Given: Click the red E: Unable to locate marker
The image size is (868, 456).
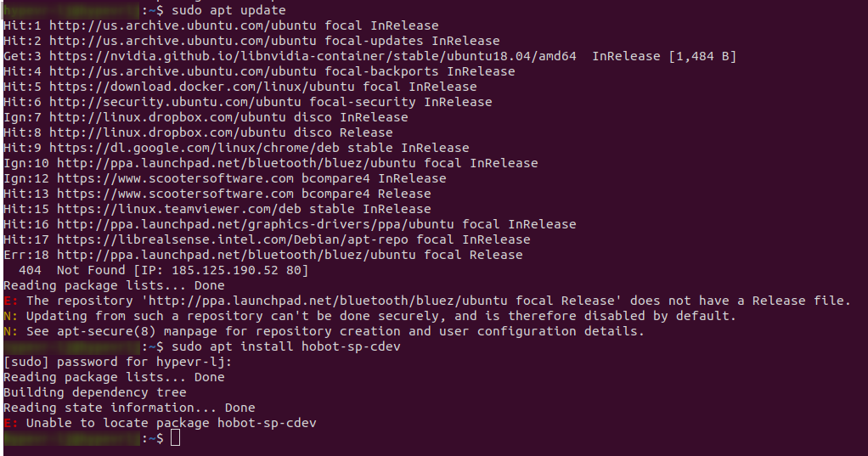Looking at the screenshot, I should coord(10,423).
